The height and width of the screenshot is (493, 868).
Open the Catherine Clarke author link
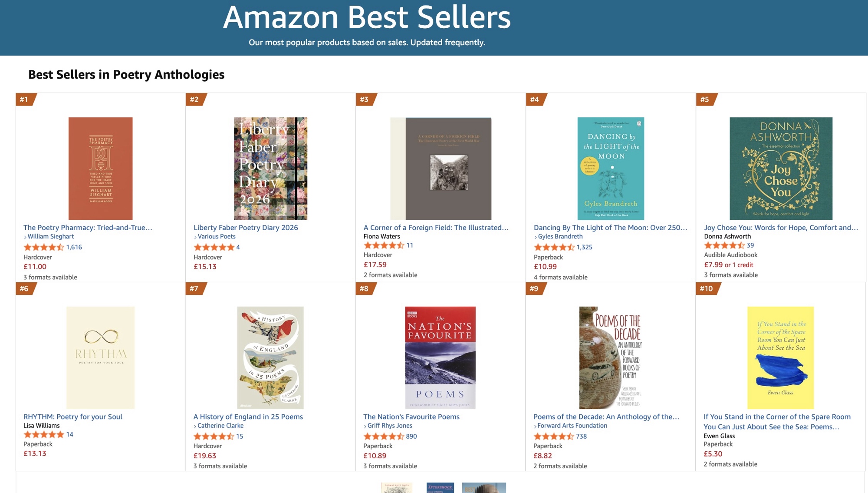pos(220,426)
